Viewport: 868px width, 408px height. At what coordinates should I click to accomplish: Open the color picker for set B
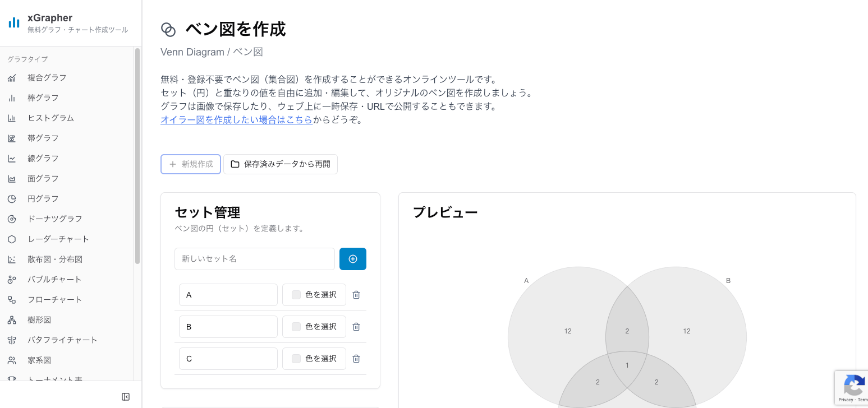[x=314, y=326]
